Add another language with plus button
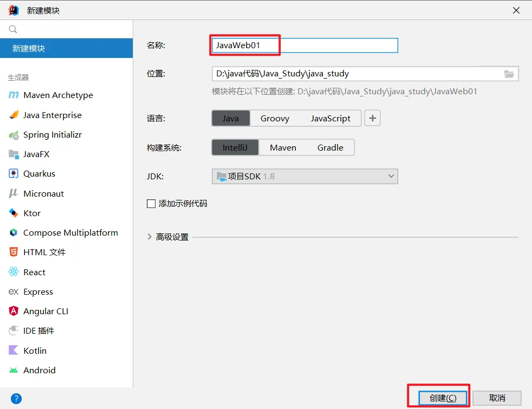Image resolution: width=532 pixels, height=409 pixels. 373,118
